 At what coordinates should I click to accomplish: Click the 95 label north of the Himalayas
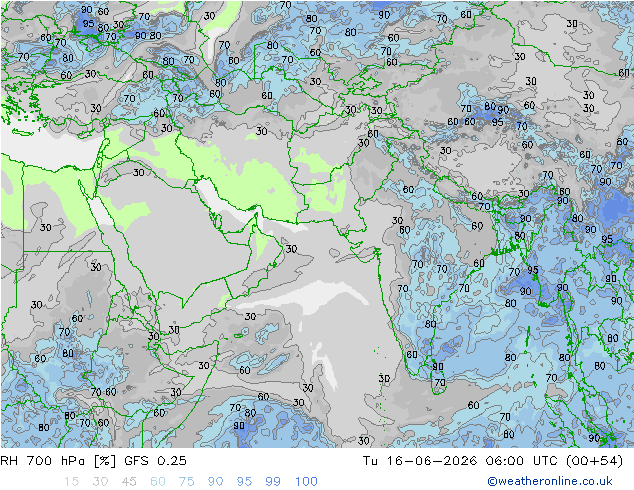(x=497, y=122)
